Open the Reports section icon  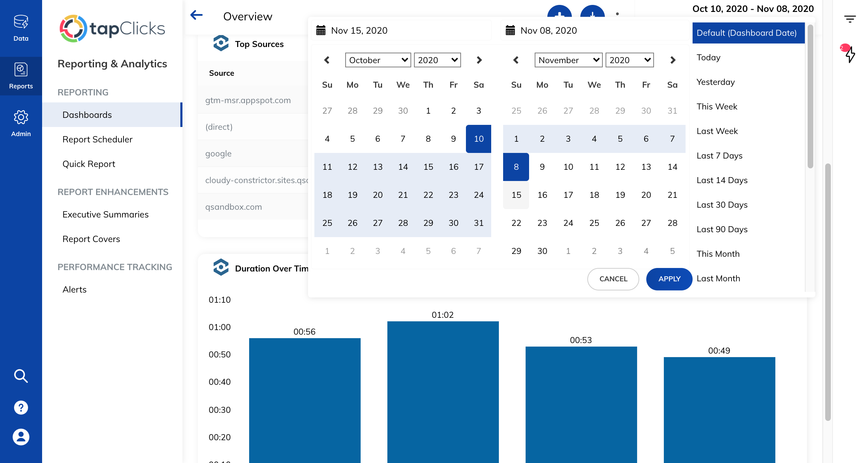(21, 70)
